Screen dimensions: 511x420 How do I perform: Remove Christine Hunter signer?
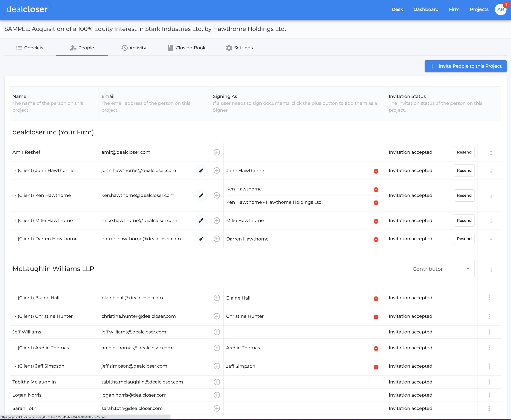click(376, 317)
